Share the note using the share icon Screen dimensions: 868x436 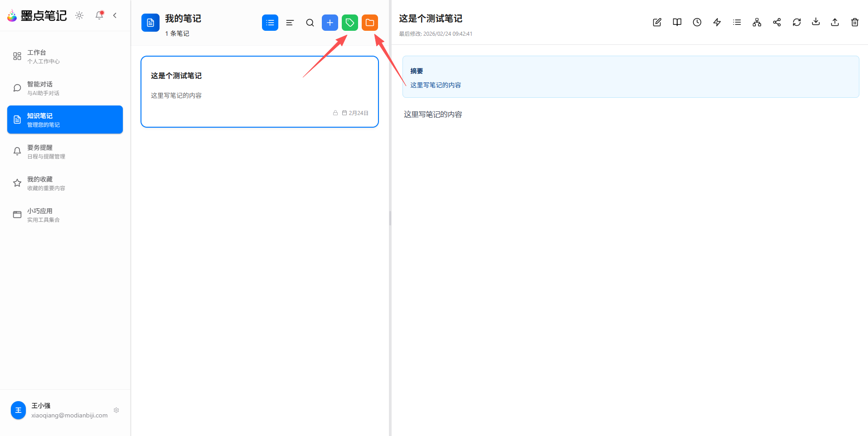tap(777, 22)
